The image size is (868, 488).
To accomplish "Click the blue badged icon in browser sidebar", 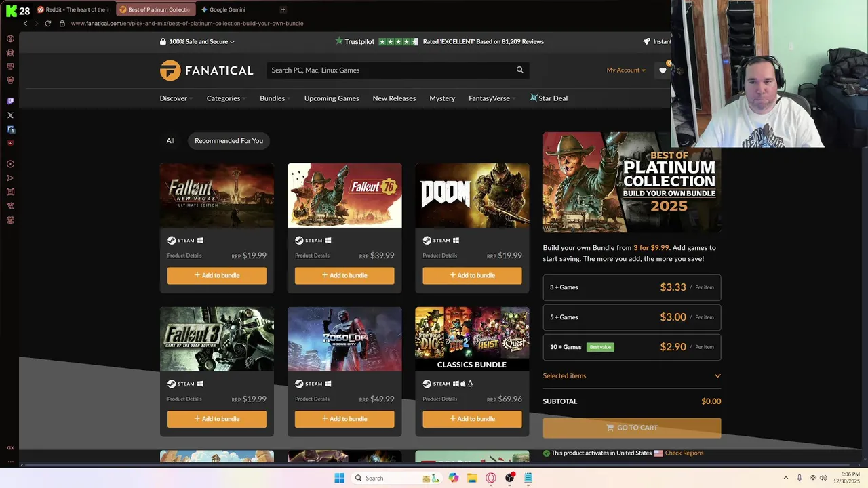I will tap(10, 129).
